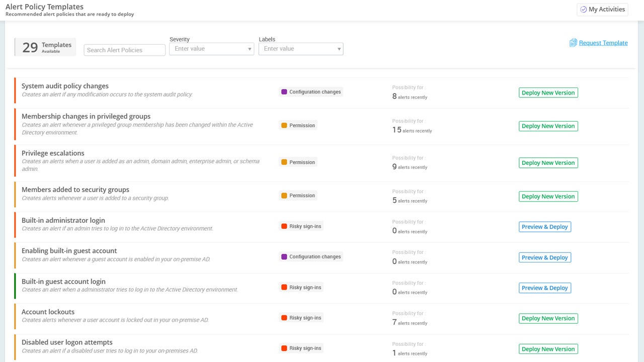Click Preview & Deploy for Built-in guest account login
This screenshot has height=362, width=644.
(545, 288)
